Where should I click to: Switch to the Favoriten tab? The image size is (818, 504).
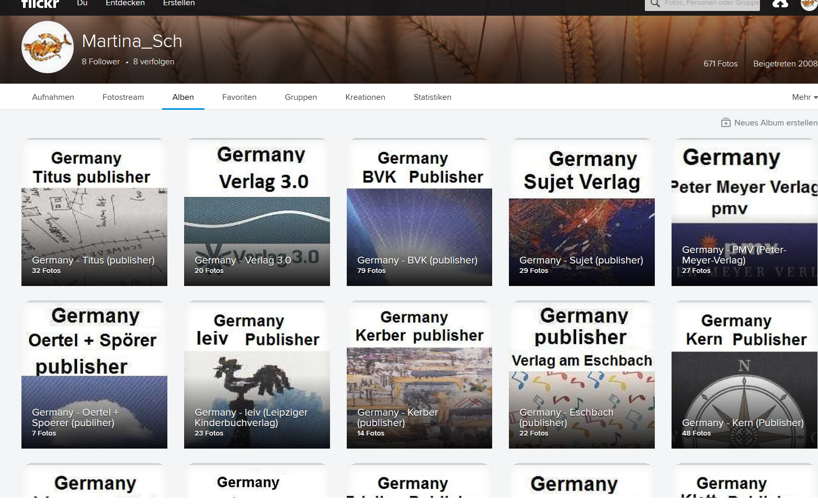[x=239, y=97]
